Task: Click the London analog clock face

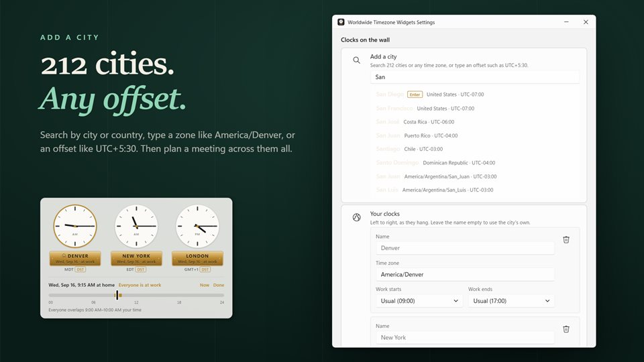Action: [197, 226]
